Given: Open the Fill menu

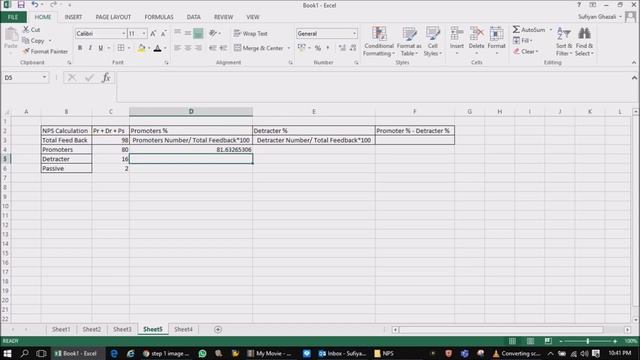Looking at the screenshot, I should [x=522, y=40].
